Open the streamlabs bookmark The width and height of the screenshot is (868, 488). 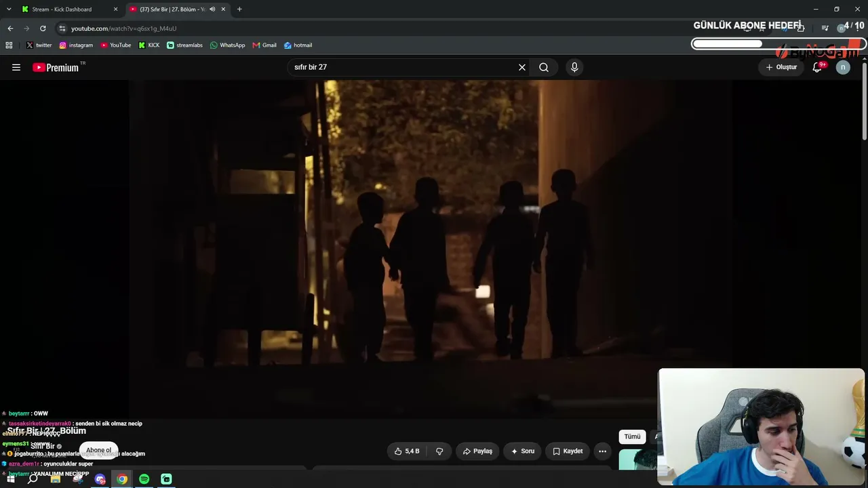185,45
